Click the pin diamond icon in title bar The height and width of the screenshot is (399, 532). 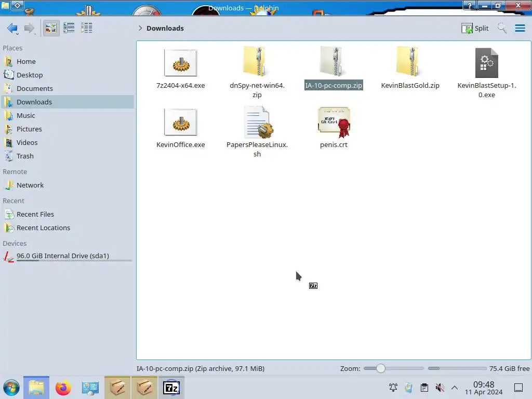pyautogui.click(x=18, y=5)
